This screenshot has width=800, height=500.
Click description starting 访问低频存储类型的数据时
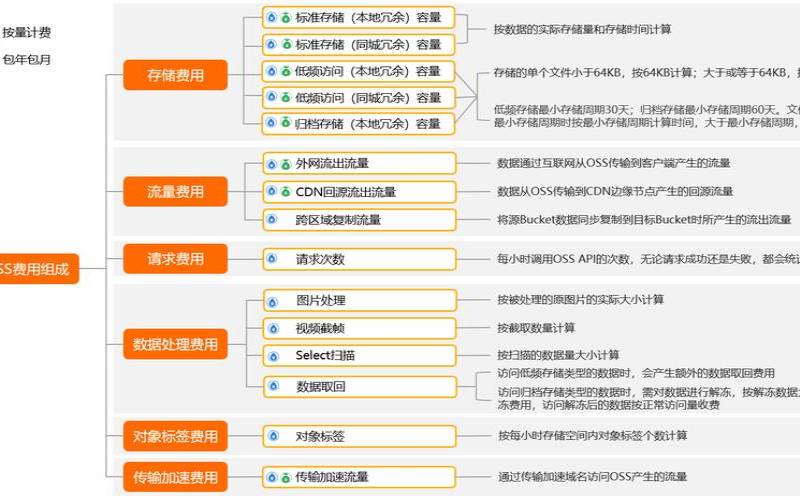click(x=636, y=373)
